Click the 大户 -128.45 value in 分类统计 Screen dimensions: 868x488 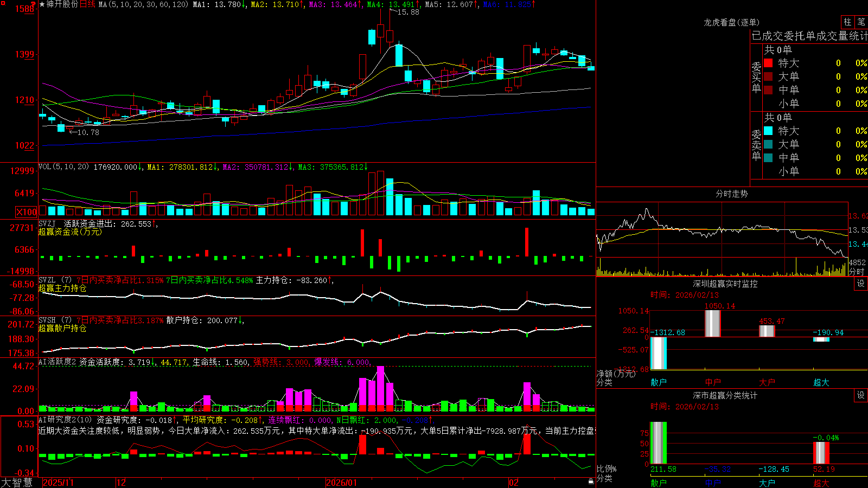tap(774, 469)
